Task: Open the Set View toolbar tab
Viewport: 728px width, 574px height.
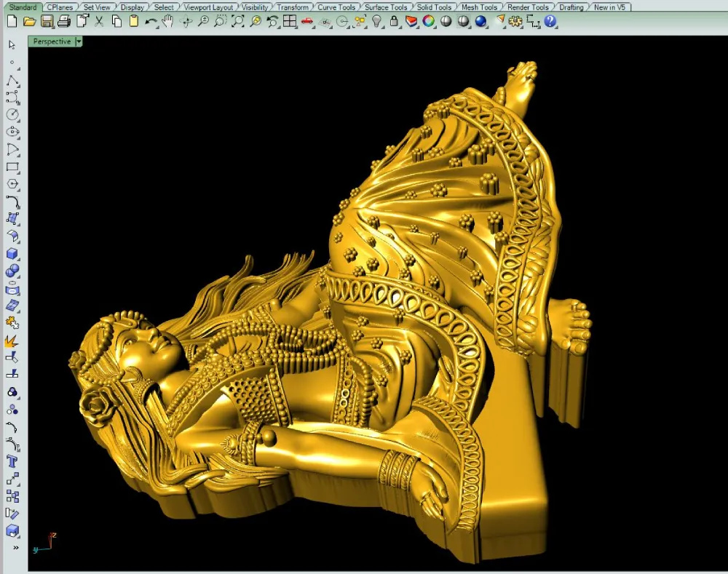Action: [x=97, y=7]
